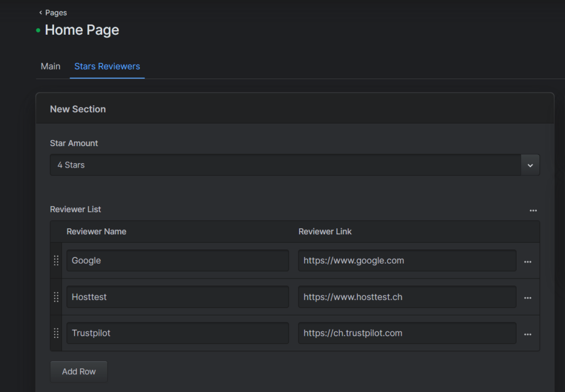Click the New Section header
The width and height of the screenshot is (565, 392).
click(78, 109)
